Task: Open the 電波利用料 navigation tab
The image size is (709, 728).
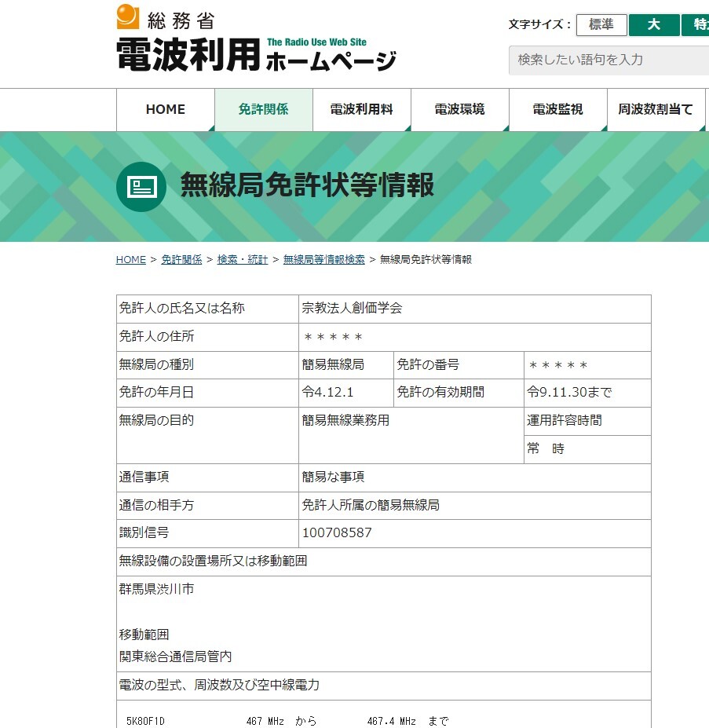Action: pos(362,110)
